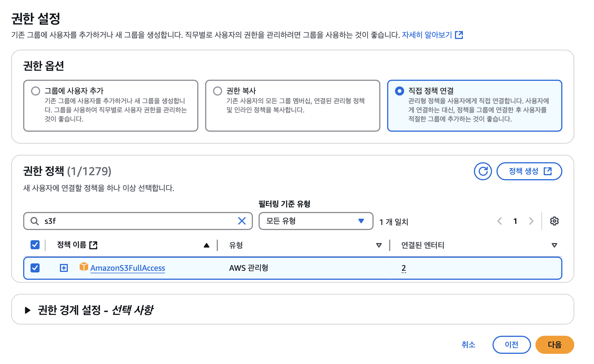
Task: Toggle the select-all checkbox in table header
Action: click(x=35, y=245)
